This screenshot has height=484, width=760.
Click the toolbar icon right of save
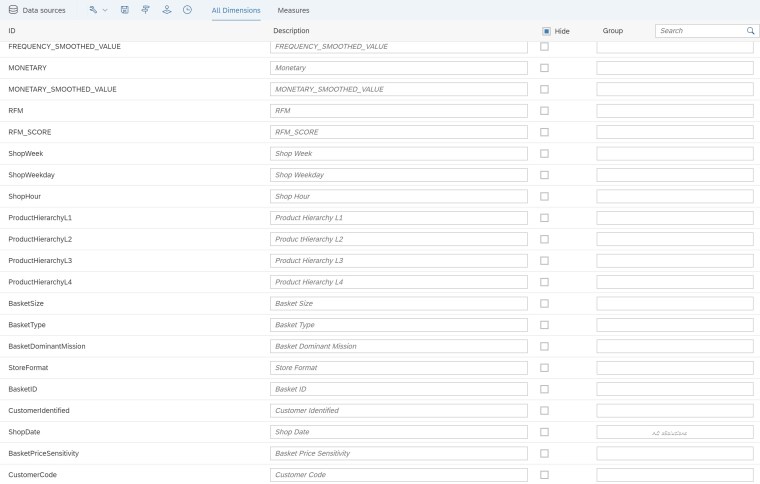coord(145,9)
